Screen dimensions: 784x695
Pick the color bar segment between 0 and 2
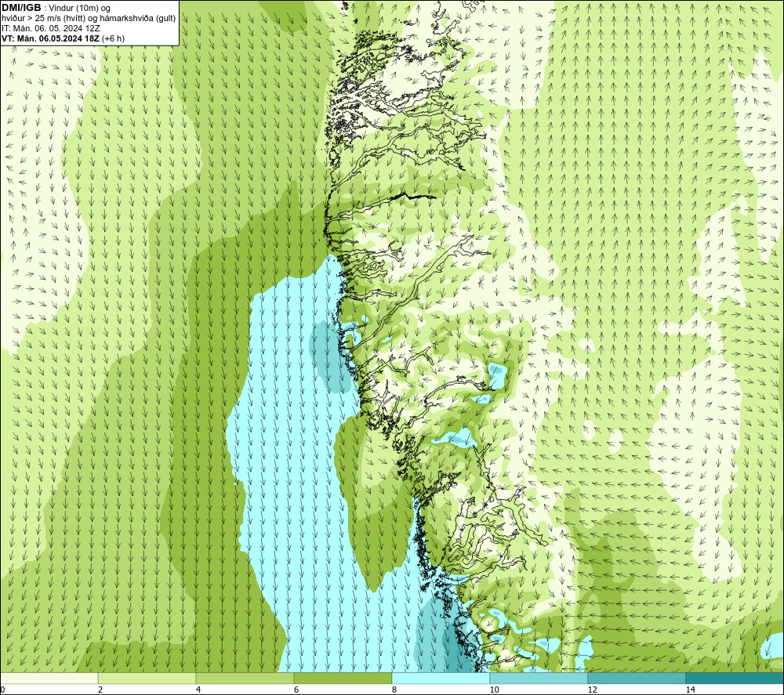coord(49,678)
